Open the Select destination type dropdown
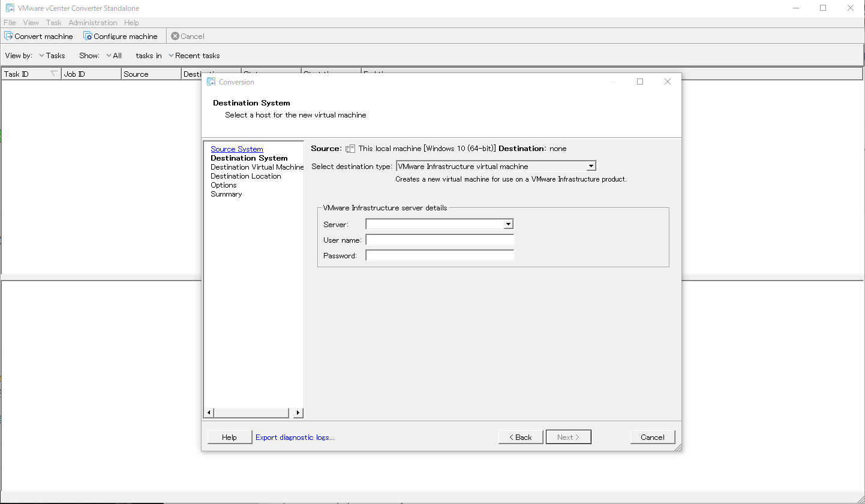The width and height of the screenshot is (865, 504). pos(591,166)
